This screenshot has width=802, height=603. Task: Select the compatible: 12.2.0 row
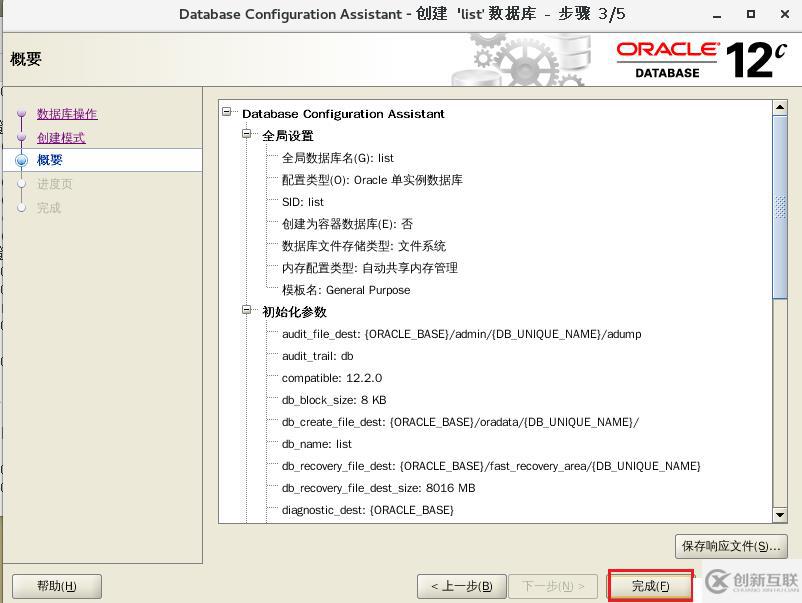[x=332, y=378]
